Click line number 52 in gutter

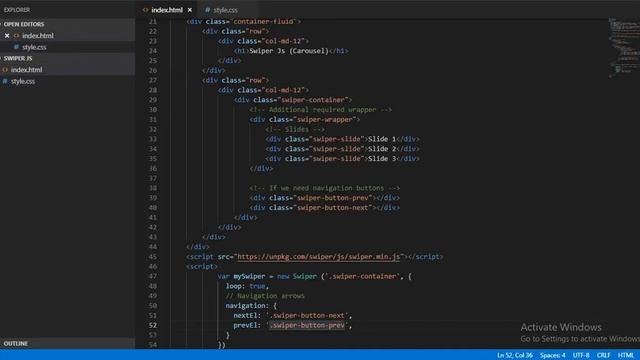click(153, 325)
